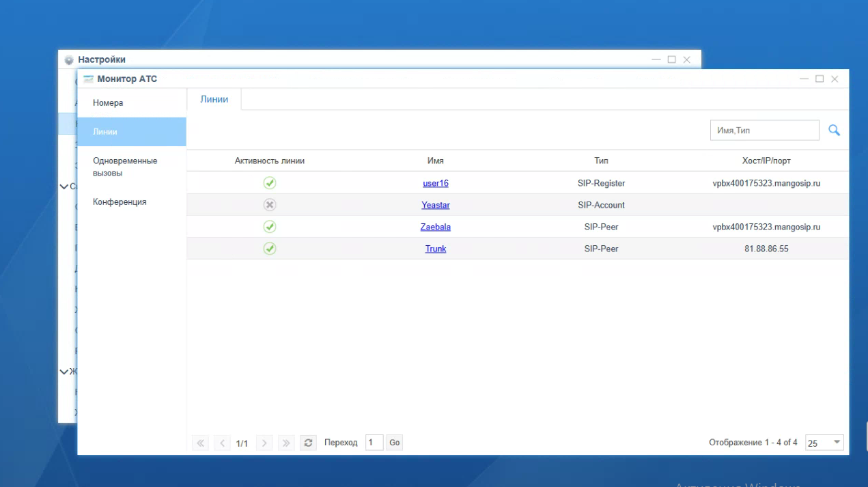Click the 81.88.86.55 host cell
The width and height of the screenshot is (868, 487).
click(766, 249)
